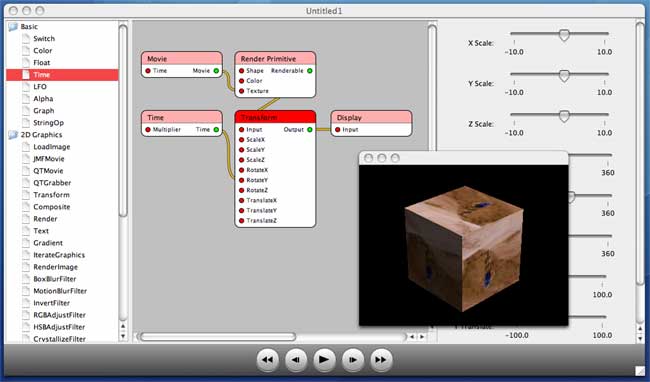Start playback with the play button
Screen dimensions: 650x382
click(x=324, y=360)
